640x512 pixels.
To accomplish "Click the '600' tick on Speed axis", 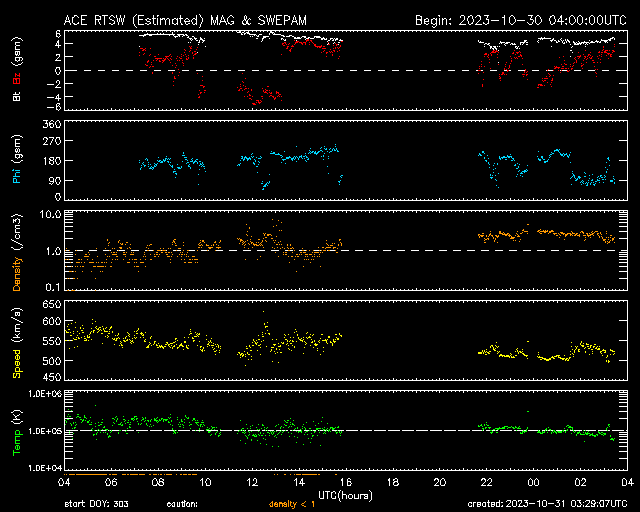I will coord(52,321).
